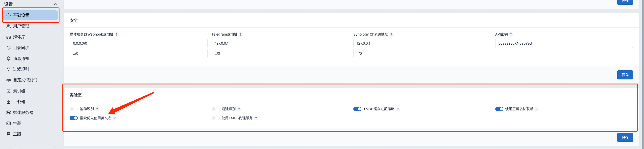Viewport: 644px width, 149px height.
Task: Click the 媒体库 drive icon
Action: 9,37
